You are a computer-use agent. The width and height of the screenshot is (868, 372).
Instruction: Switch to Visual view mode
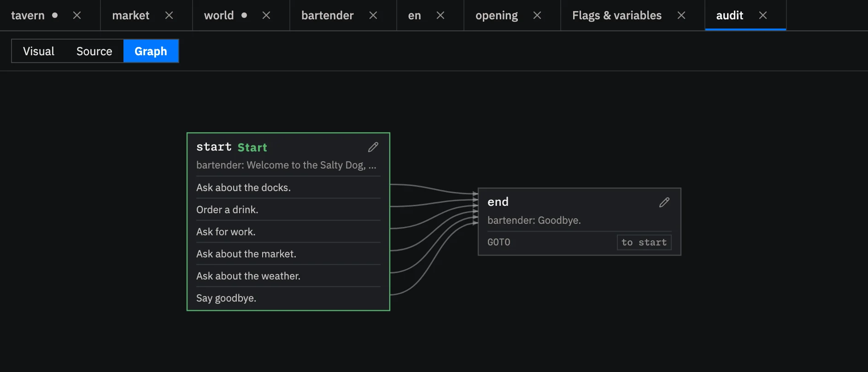click(x=39, y=51)
